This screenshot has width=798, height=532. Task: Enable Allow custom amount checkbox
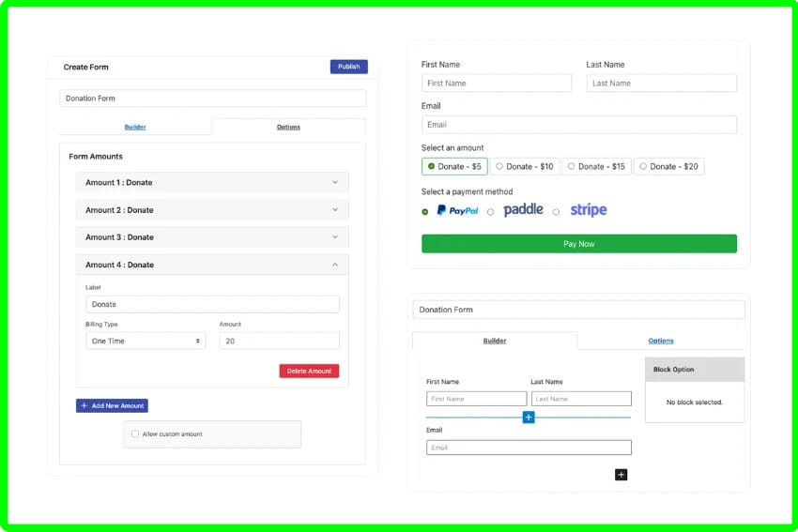tap(135, 434)
